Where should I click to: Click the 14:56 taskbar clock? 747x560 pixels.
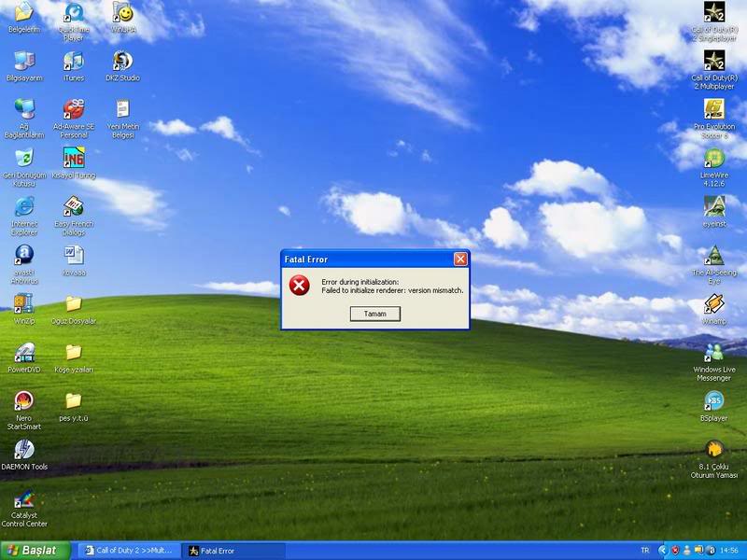pyautogui.click(x=729, y=551)
